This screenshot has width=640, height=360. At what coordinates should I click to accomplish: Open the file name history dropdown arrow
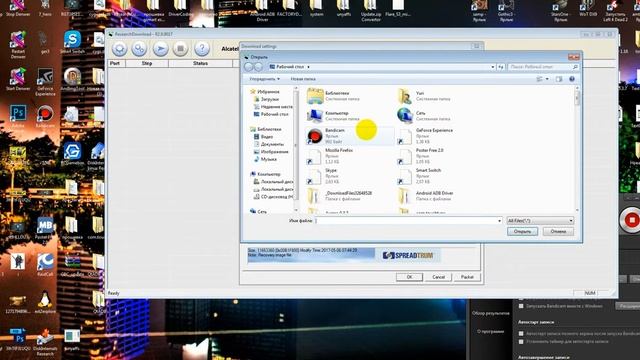[499, 221]
